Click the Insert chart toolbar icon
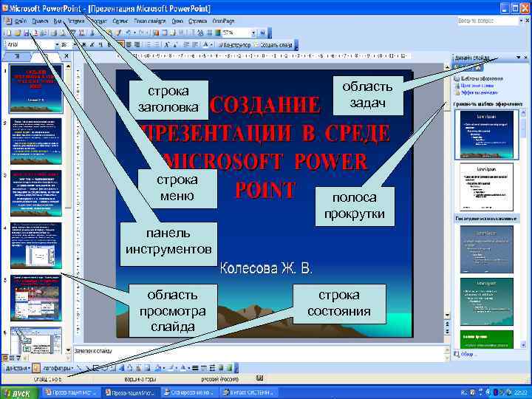This screenshot has height=399, width=532. point(156,33)
